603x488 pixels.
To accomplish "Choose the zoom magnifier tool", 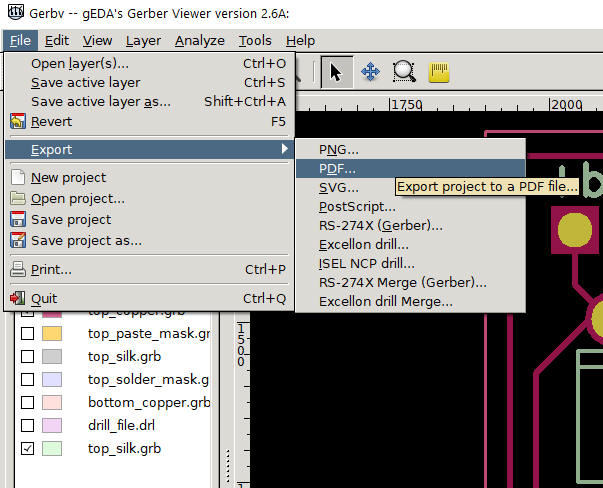I will [404, 72].
